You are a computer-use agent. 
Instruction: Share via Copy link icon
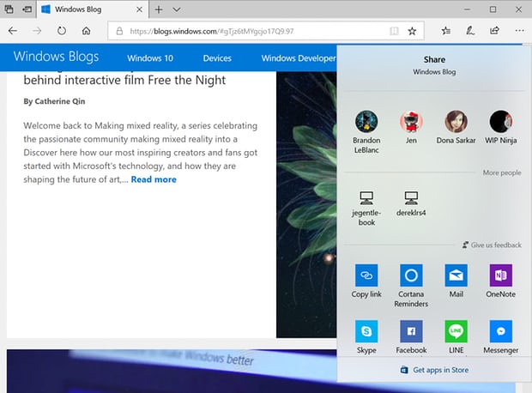[366, 275]
